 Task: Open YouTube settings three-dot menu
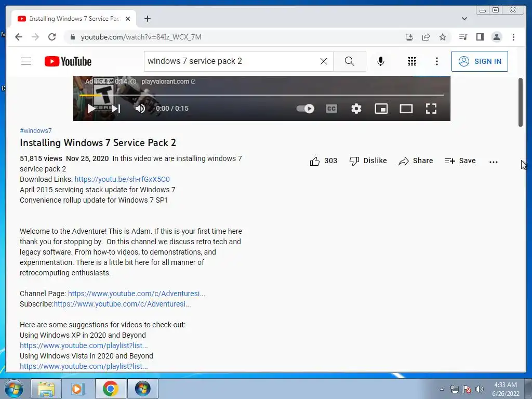436,61
